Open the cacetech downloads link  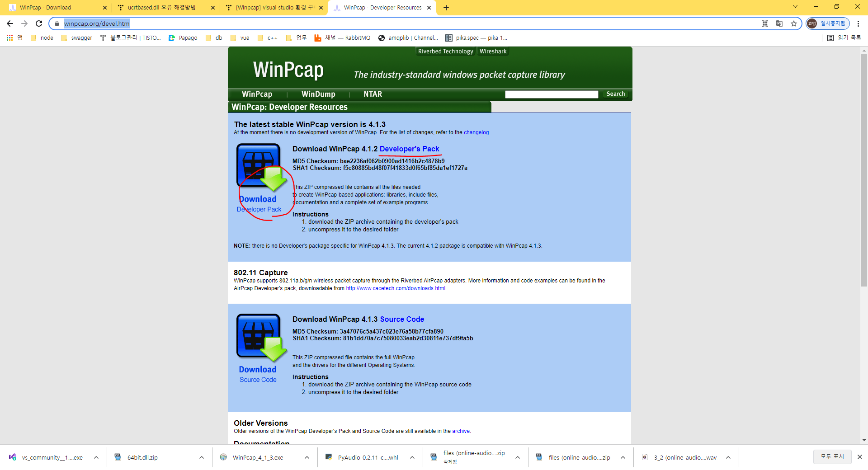396,288
